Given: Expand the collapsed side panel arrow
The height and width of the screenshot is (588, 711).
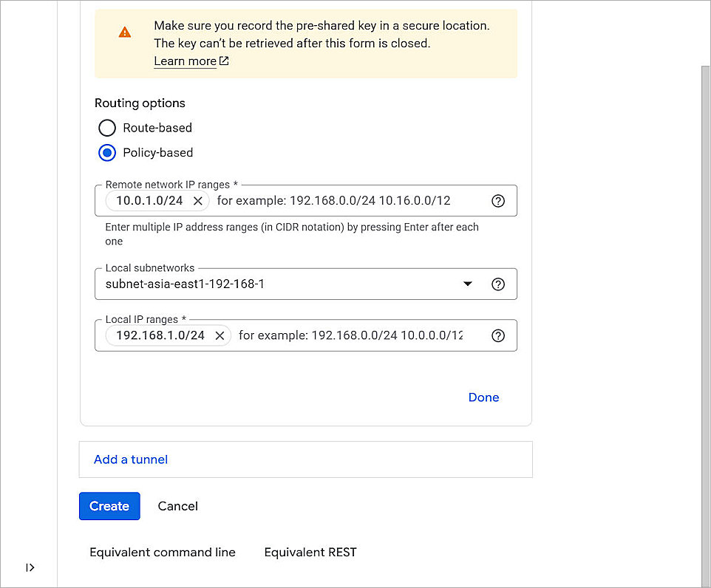Looking at the screenshot, I should tap(30, 567).
